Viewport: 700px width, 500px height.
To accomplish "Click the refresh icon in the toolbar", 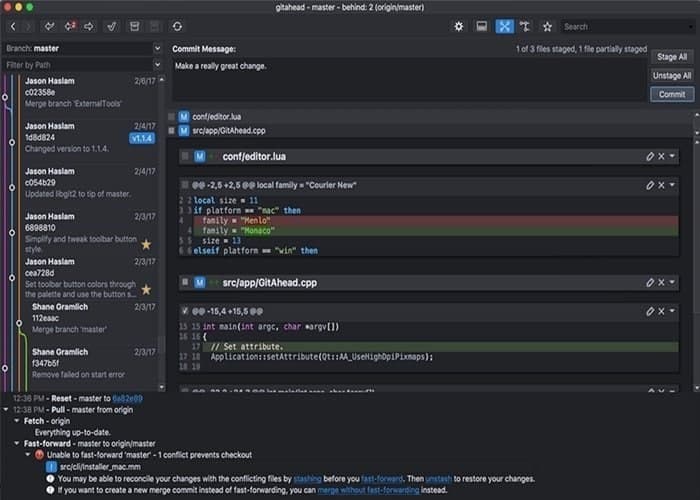I will pyautogui.click(x=177, y=26).
